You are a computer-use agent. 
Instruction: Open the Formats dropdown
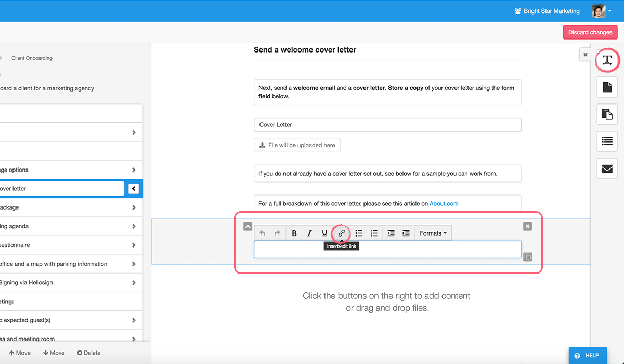pyautogui.click(x=433, y=233)
